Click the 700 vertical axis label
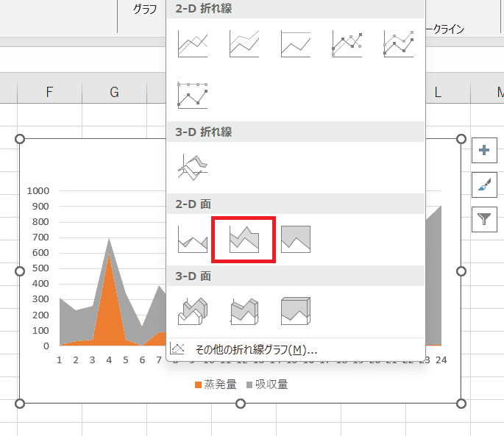504x436 pixels. pos(40,237)
